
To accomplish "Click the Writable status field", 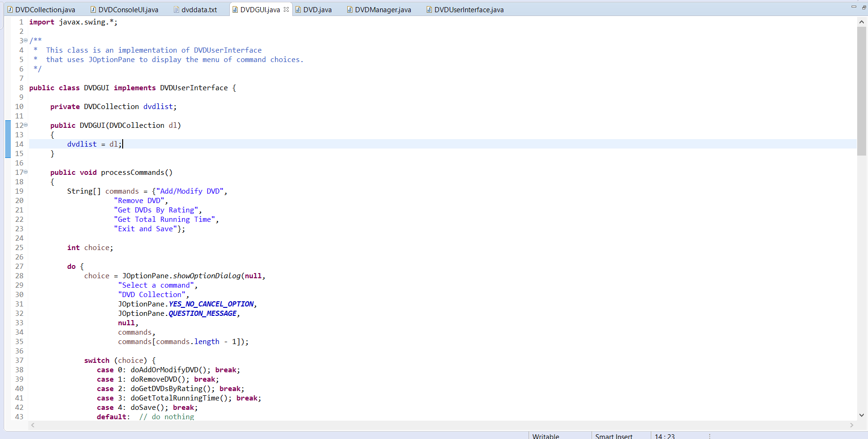I will click(x=545, y=436).
